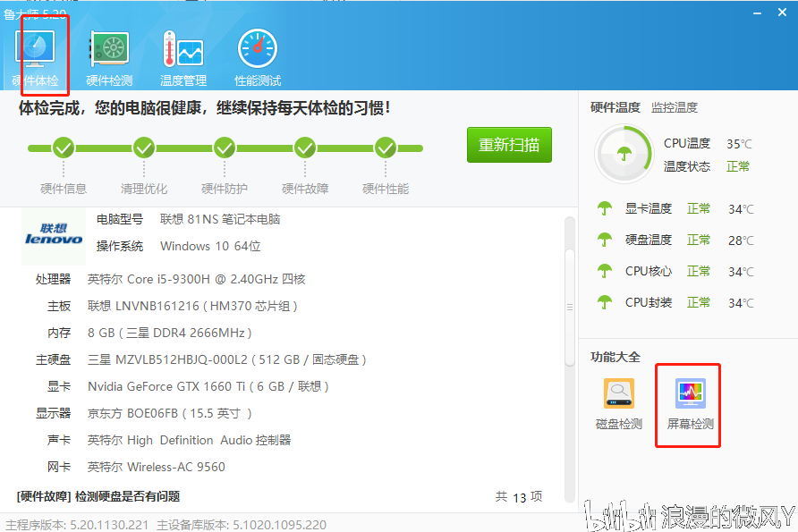Click the umbrella icon beside 显卡温度
Screen dimensions: 798x532
[605, 208]
